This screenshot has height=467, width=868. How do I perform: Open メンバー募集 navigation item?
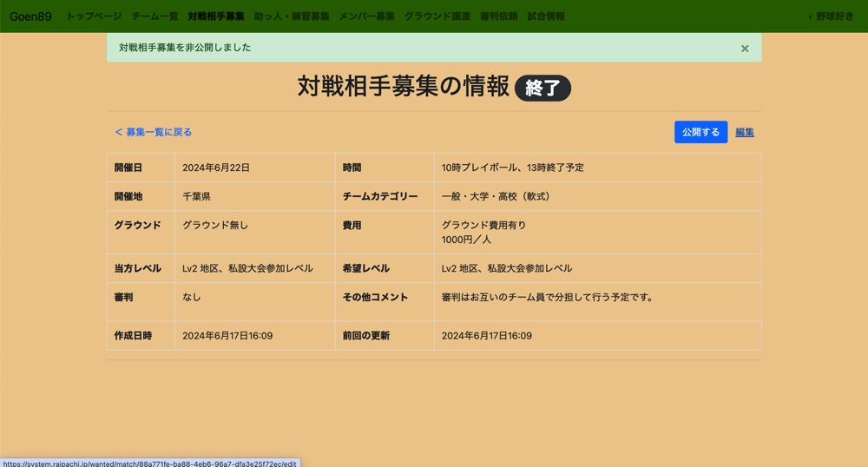pos(366,16)
